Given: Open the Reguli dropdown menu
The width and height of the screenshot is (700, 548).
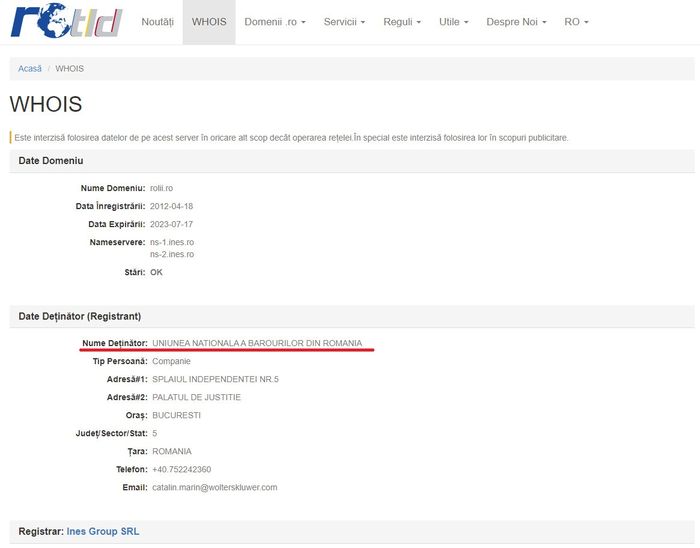Looking at the screenshot, I should pos(402,22).
